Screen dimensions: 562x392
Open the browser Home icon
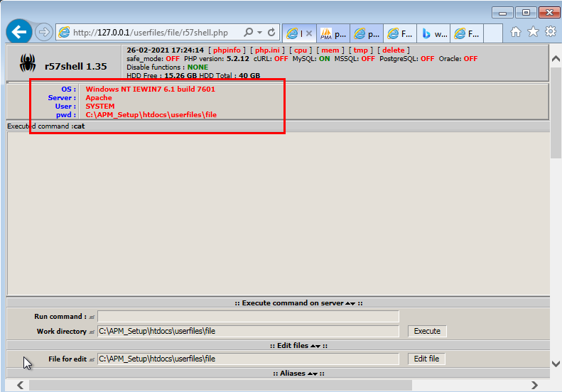pos(515,32)
